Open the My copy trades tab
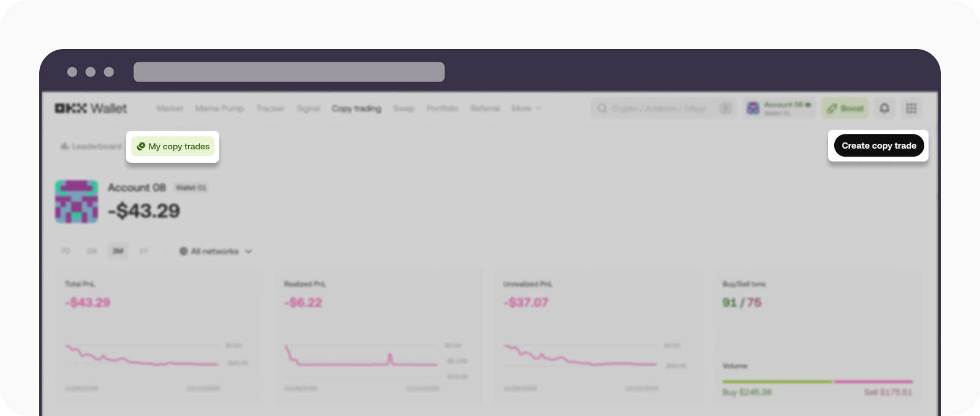 coord(173,146)
